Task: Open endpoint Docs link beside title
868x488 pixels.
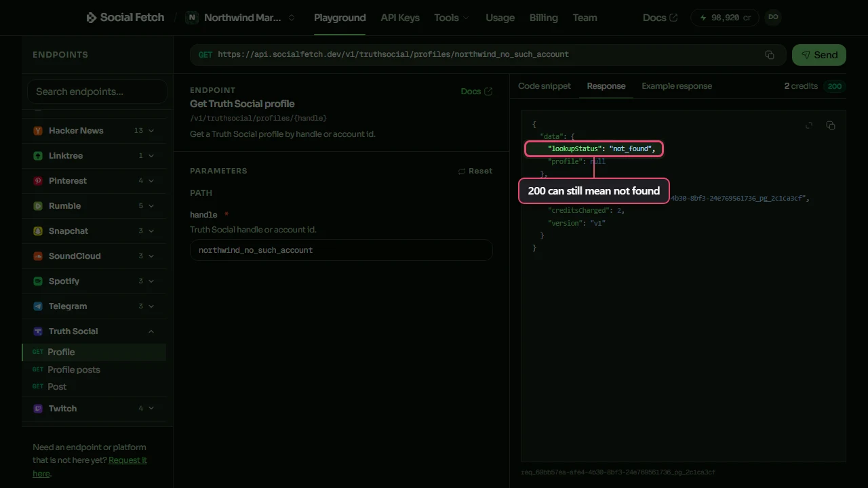Action: 477,91
